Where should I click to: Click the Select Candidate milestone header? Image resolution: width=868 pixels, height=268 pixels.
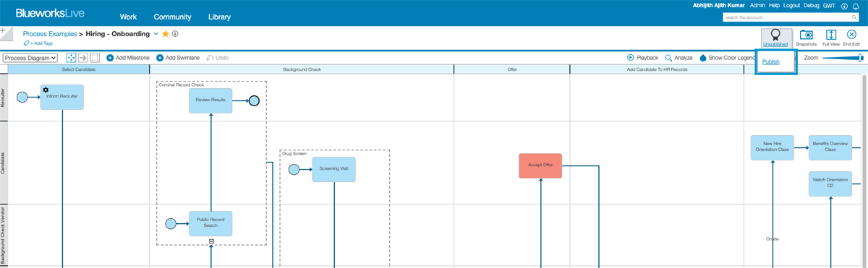(x=79, y=69)
